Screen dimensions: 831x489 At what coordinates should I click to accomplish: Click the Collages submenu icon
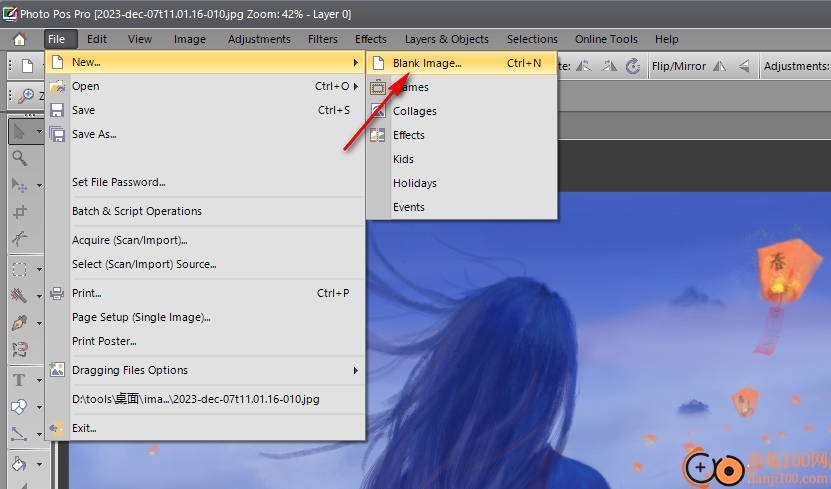(x=378, y=111)
